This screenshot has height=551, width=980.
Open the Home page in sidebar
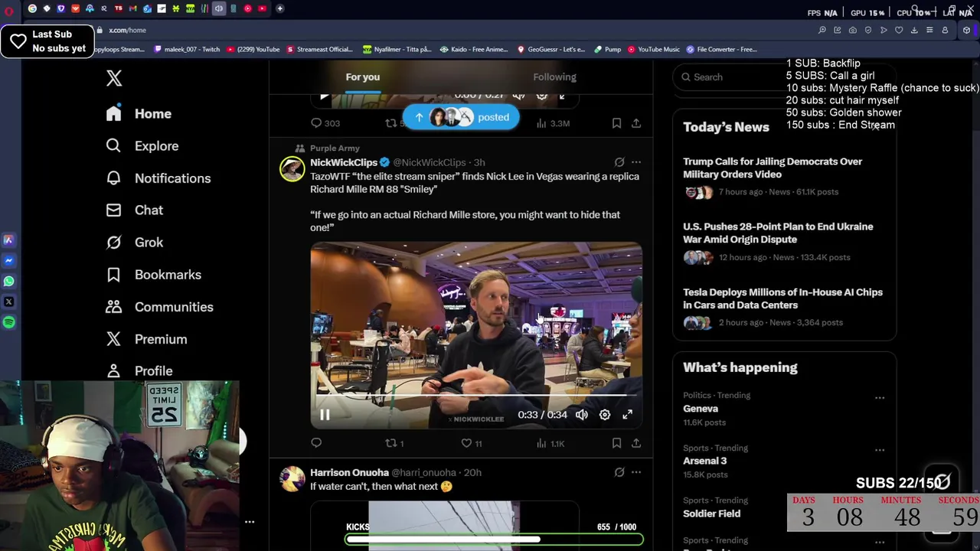coord(139,113)
